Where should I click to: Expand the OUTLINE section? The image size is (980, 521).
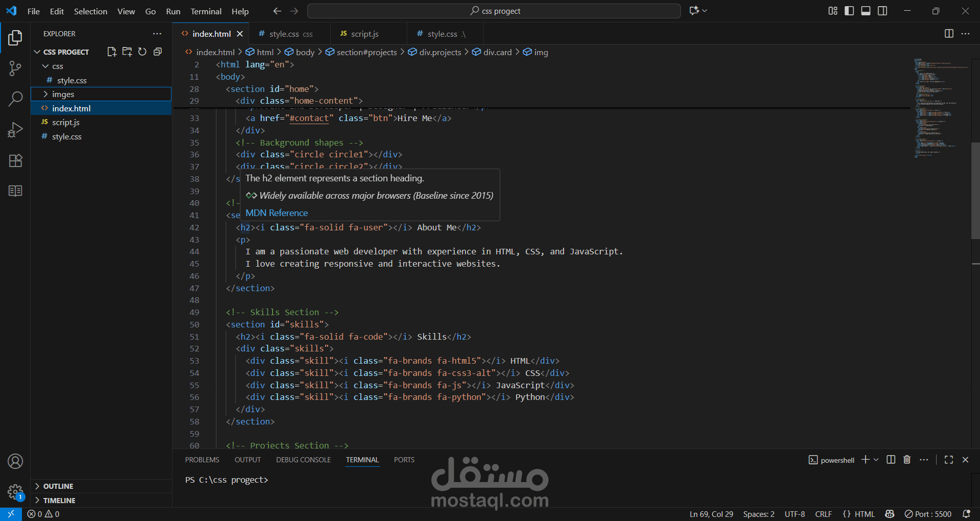tap(58, 486)
